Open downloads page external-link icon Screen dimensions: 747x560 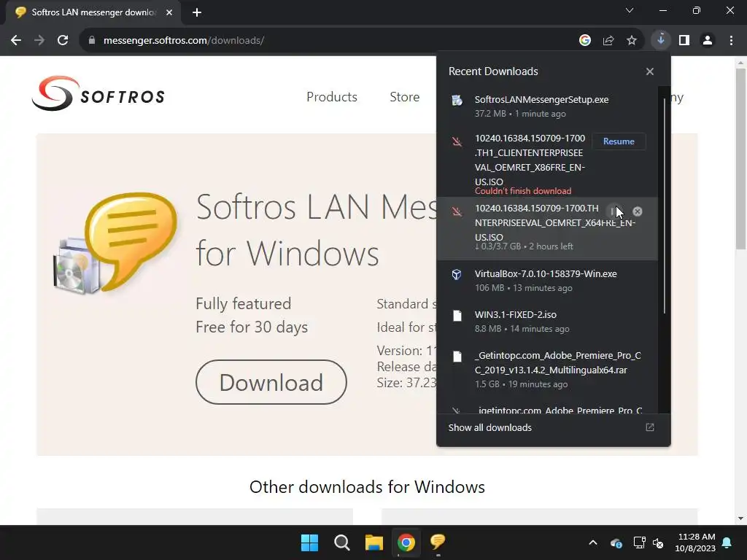650,427
